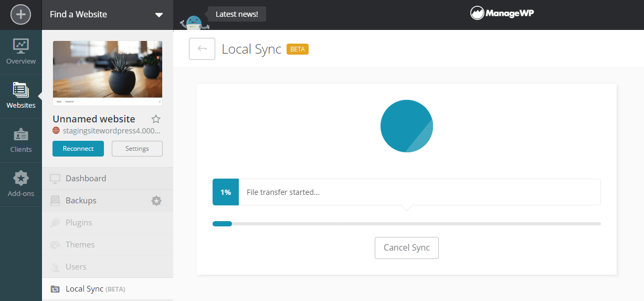The image size is (644, 301).
Task: Toggle favorite star for Unnamed website
Action: [156, 119]
